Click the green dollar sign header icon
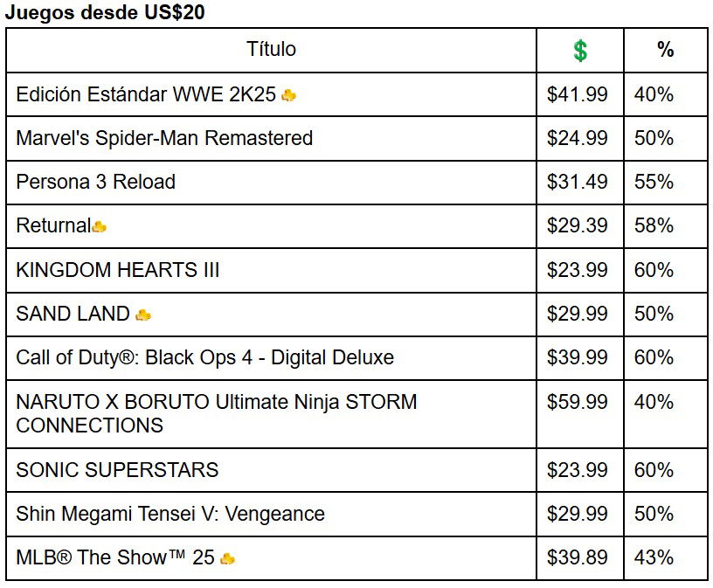The image size is (713, 588). click(x=580, y=51)
